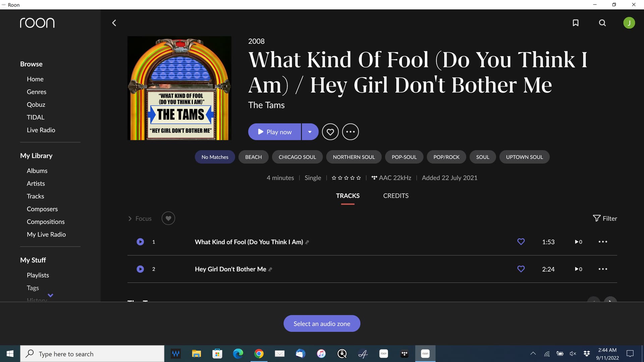
Task: Open album more options ellipsis button
Action: point(350,132)
